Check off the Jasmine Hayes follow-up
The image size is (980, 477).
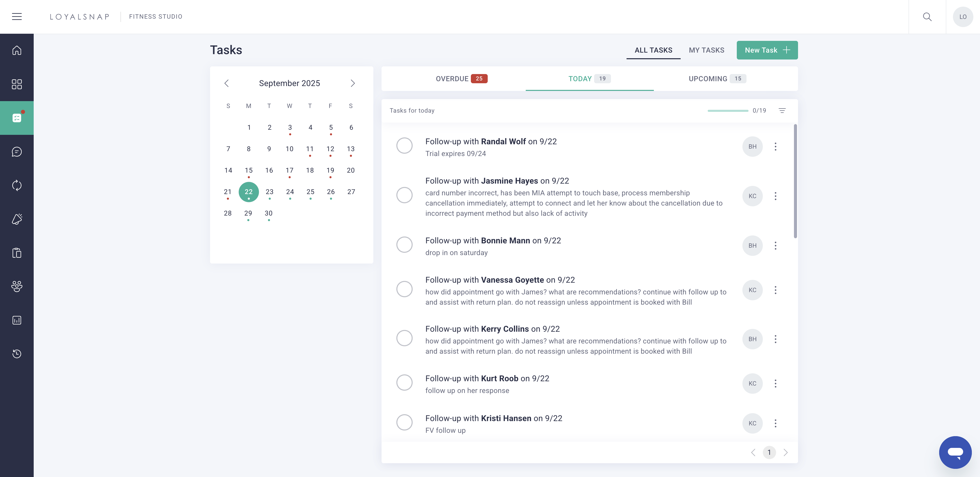pyautogui.click(x=405, y=195)
